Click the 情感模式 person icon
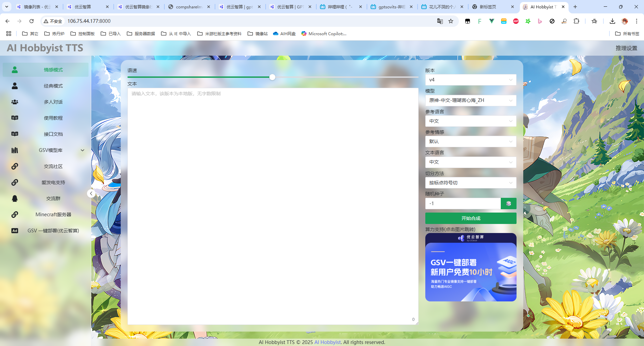Viewport: 644px width, 346px height. point(15,70)
